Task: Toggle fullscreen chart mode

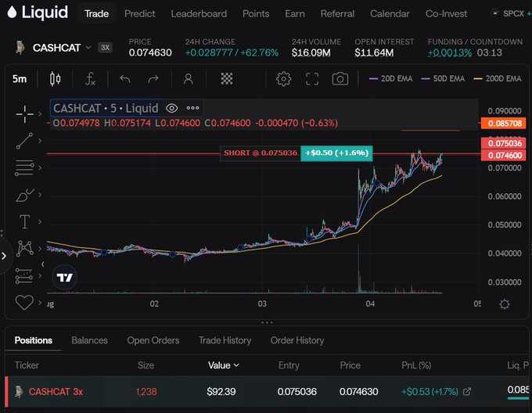Action: pos(312,79)
